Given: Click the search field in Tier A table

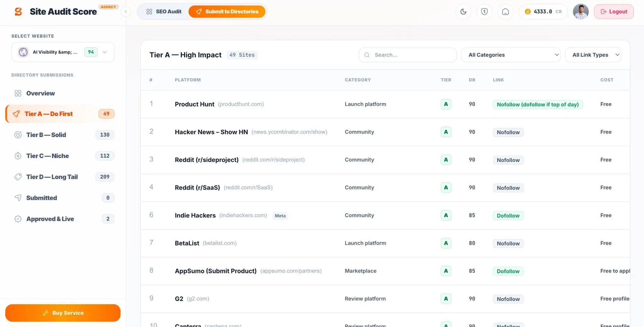Looking at the screenshot, I should 408,55.
